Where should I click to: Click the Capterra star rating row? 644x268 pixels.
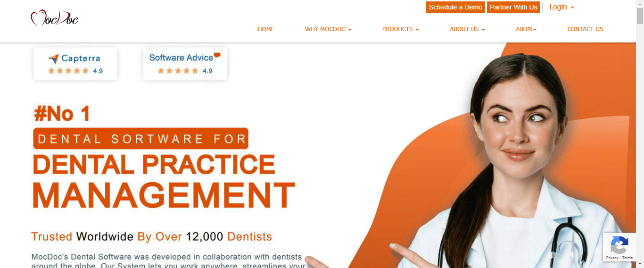click(68, 71)
